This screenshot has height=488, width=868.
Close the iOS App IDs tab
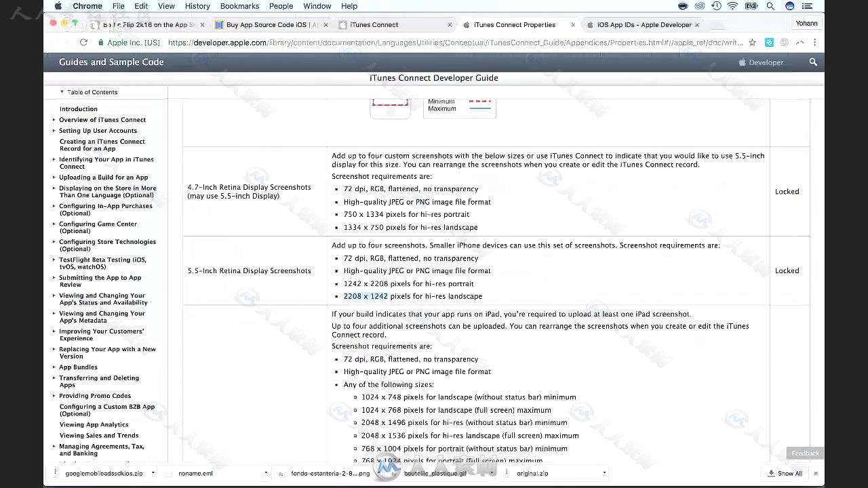pyautogui.click(x=696, y=24)
